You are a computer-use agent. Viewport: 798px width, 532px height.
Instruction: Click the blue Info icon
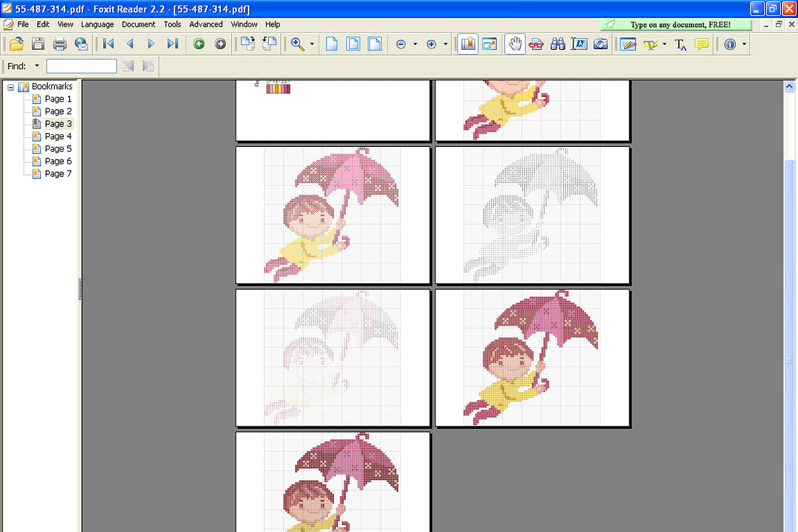730,45
